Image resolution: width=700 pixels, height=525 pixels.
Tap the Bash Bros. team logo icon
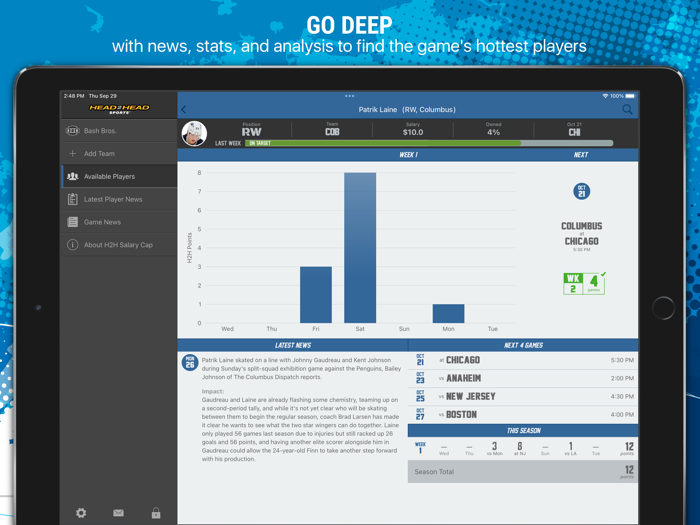[x=72, y=131]
